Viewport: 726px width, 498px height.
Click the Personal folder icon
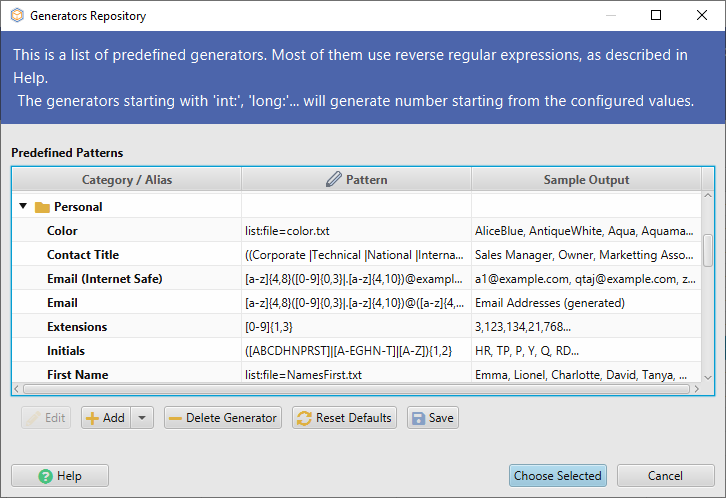pyautogui.click(x=42, y=207)
